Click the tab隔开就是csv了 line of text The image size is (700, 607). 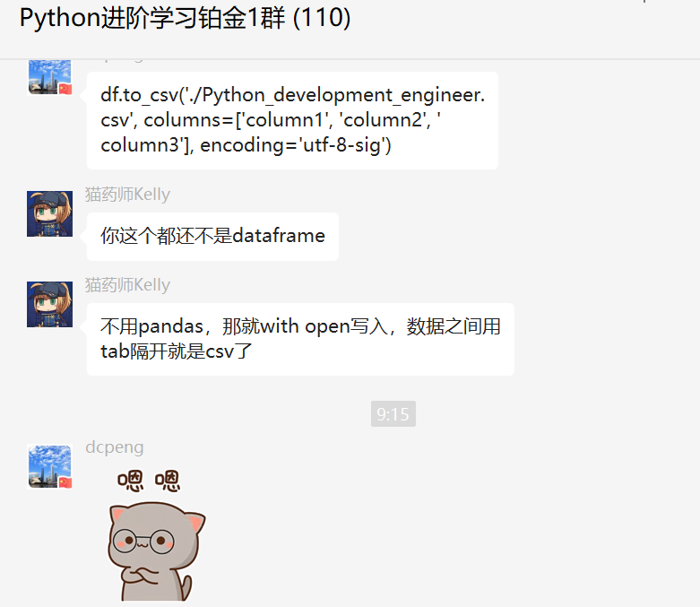pyautogui.click(x=177, y=351)
